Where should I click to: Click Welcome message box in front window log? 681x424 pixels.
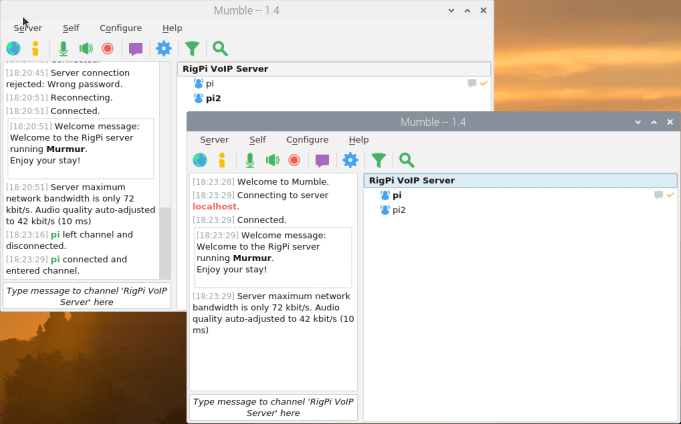pyautogui.click(x=273, y=257)
